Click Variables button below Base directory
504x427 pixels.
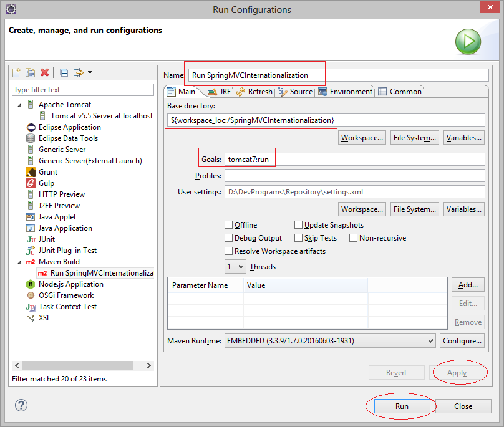click(x=464, y=138)
